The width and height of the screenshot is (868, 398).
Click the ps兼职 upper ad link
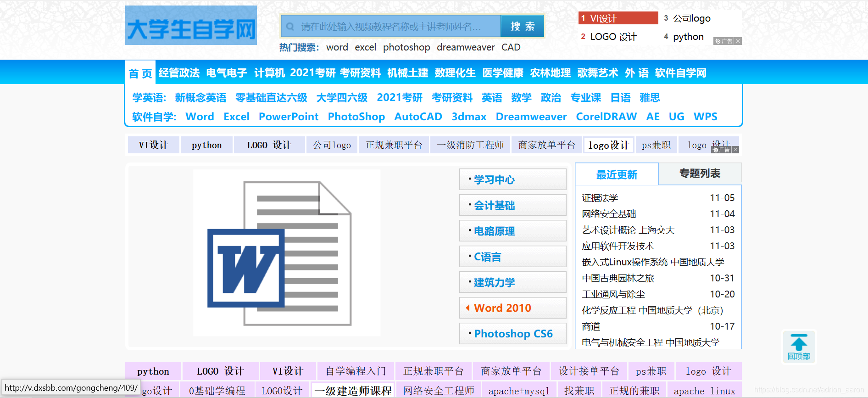click(x=656, y=145)
